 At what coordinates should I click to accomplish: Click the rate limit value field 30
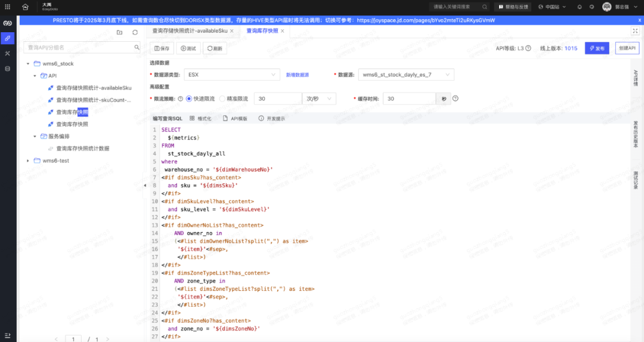point(278,98)
